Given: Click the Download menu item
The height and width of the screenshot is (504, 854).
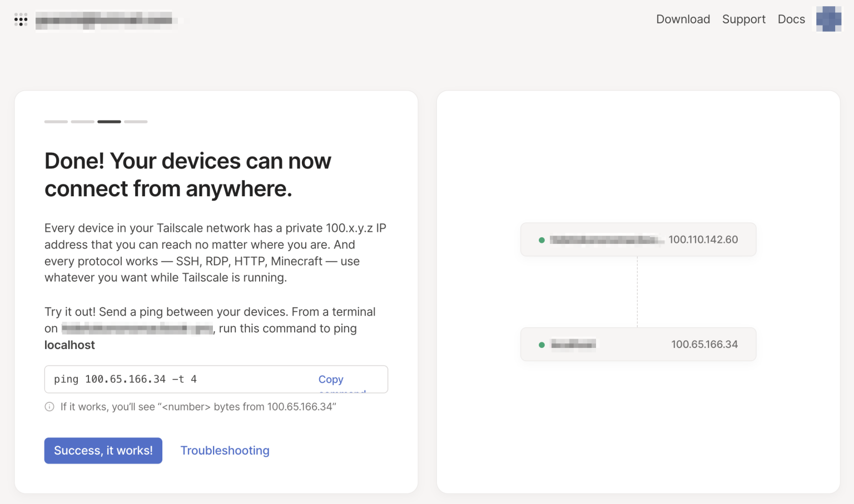Looking at the screenshot, I should tap(683, 19).
